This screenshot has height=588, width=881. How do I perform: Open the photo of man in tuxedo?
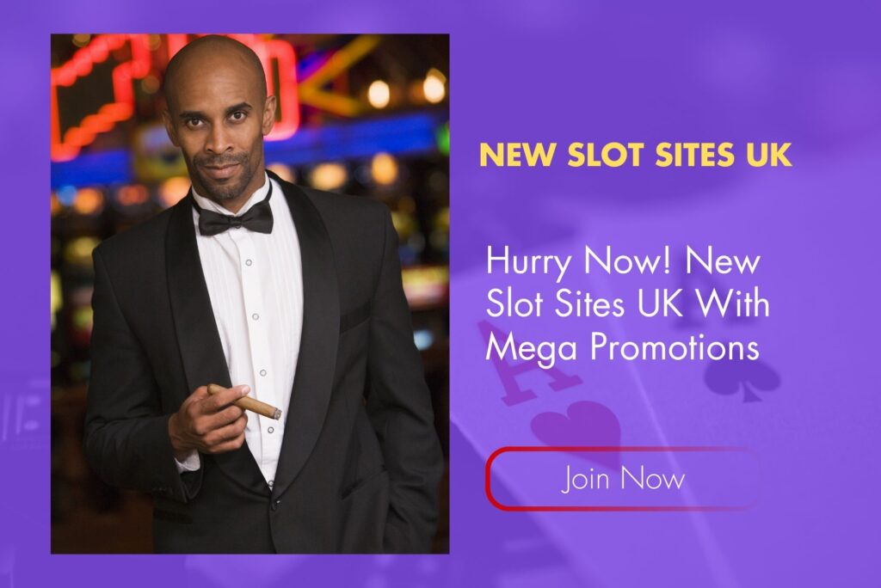click(250, 294)
